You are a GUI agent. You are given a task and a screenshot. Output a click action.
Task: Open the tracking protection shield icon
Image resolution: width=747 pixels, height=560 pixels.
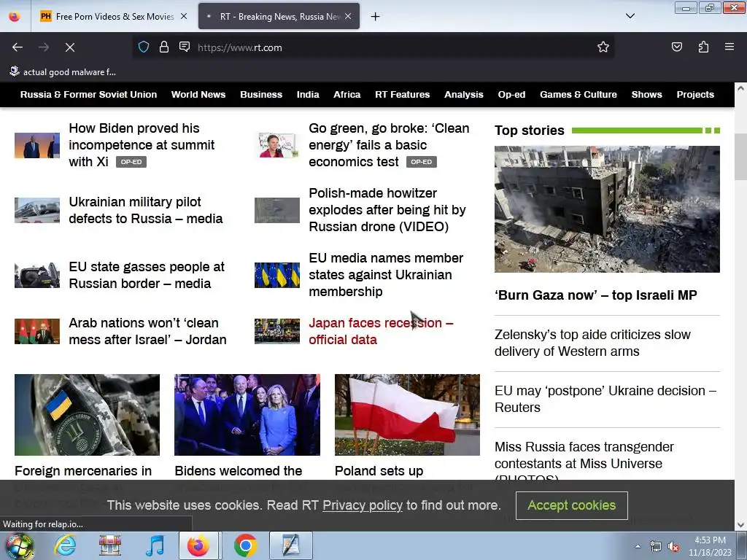point(144,47)
